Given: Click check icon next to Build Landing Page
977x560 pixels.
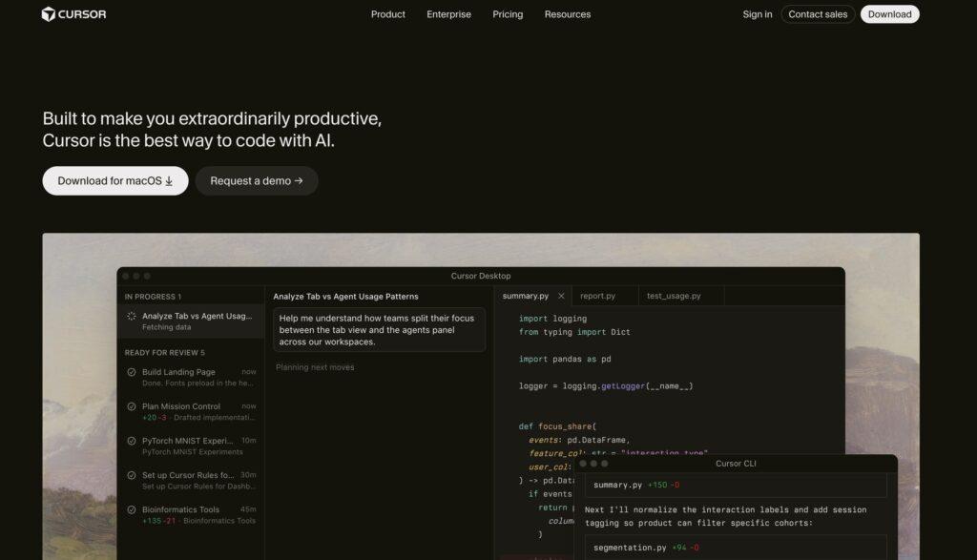Looking at the screenshot, I should [x=132, y=372].
